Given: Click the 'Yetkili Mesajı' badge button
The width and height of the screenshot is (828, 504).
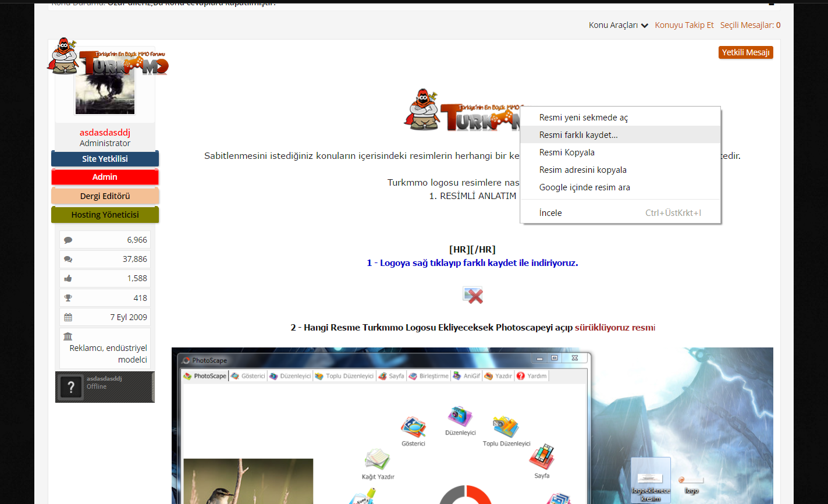Looking at the screenshot, I should [x=746, y=52].
